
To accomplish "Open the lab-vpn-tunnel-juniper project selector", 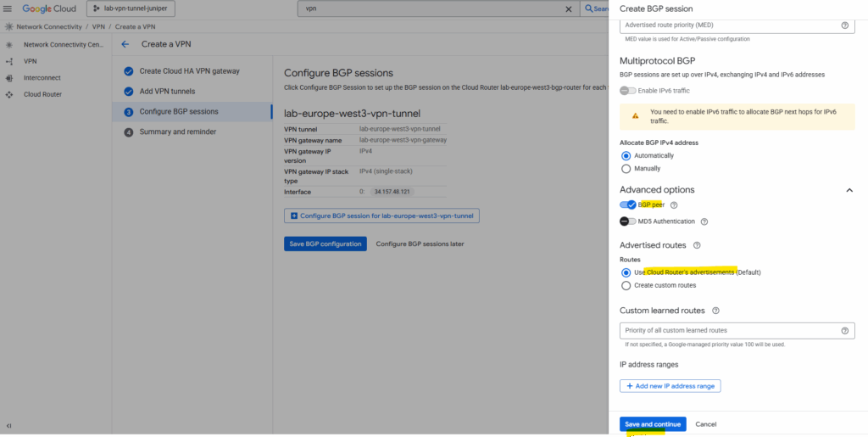I will (x=131, y=8).
